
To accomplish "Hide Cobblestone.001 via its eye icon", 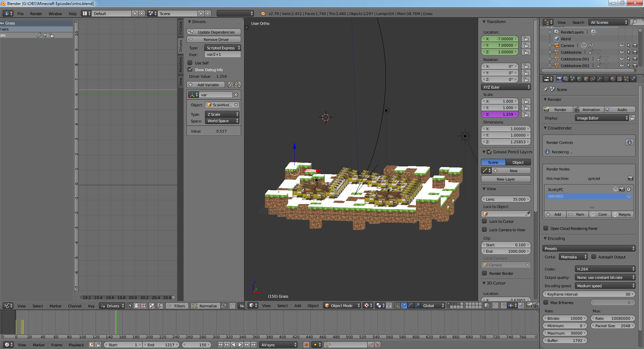I will (x=622, y=59).
